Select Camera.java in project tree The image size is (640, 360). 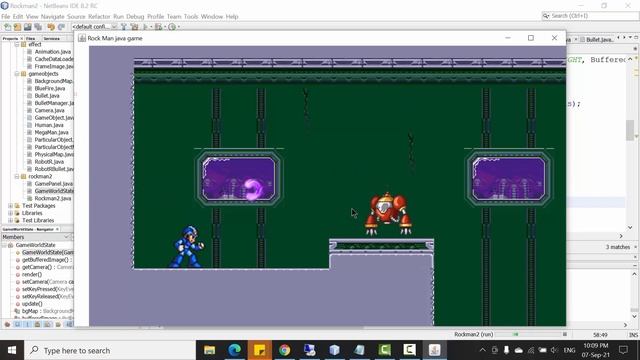pyautogui.click(x=49, y=111)
